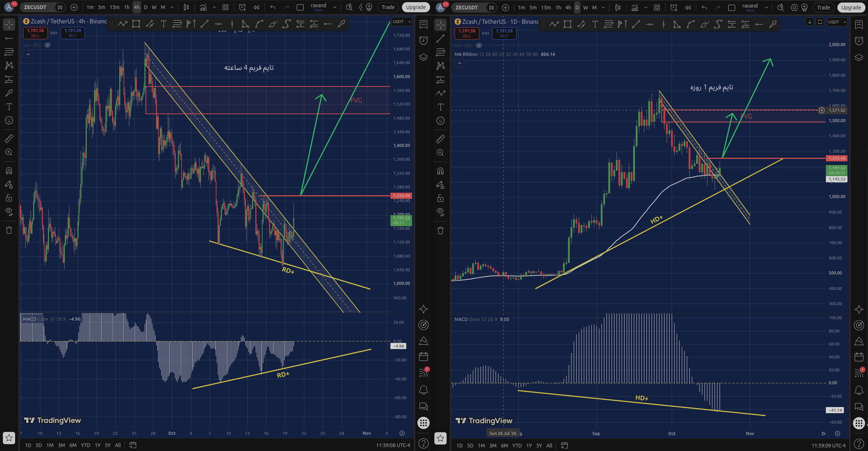Select 3M date range in left chart
This screenshot has width=868, height=451.
(x=62, y=445)
